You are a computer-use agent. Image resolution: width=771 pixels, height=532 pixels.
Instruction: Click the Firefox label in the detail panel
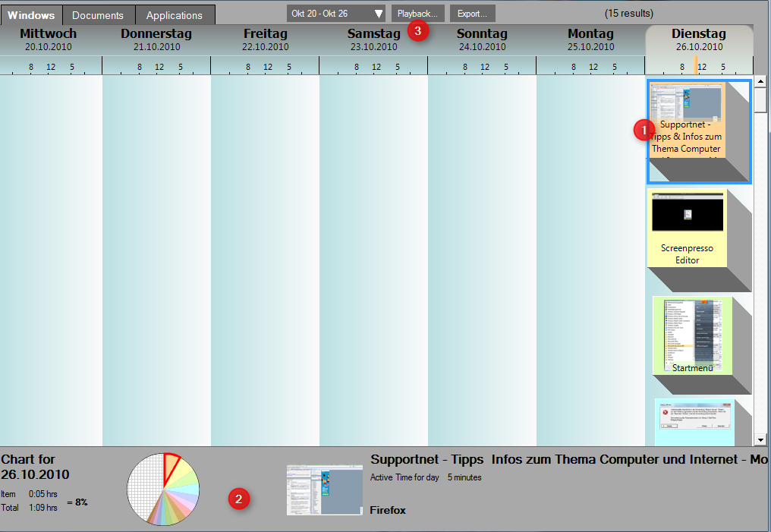tap(388, 510)
